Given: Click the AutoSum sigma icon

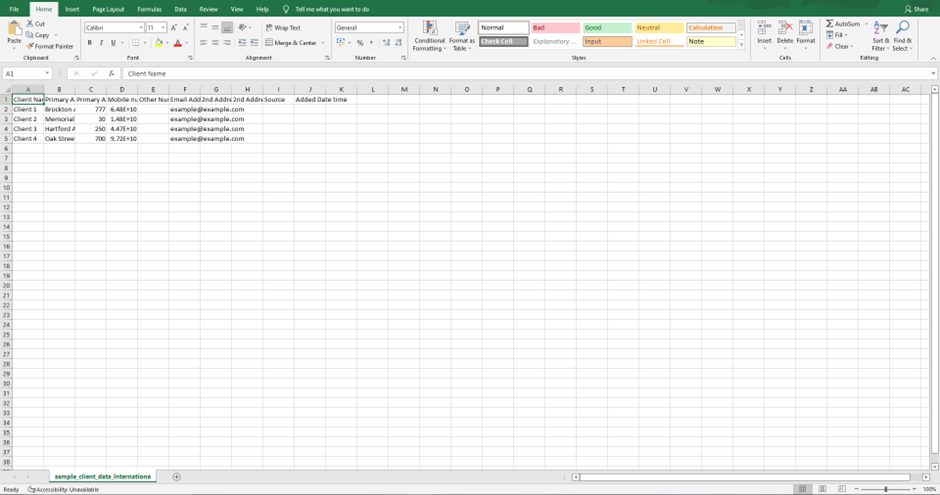Looking at the screenshot, I should click(830, 24).
